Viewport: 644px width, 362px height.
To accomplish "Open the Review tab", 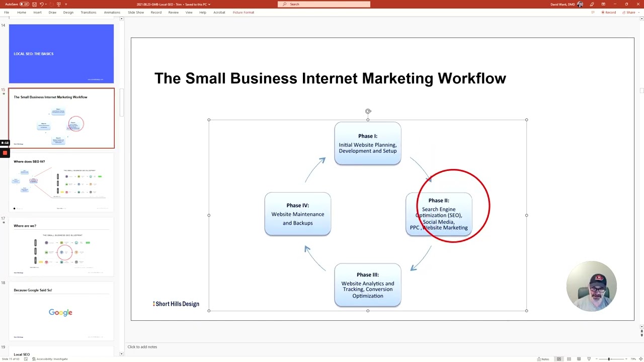I will (174, 12).
